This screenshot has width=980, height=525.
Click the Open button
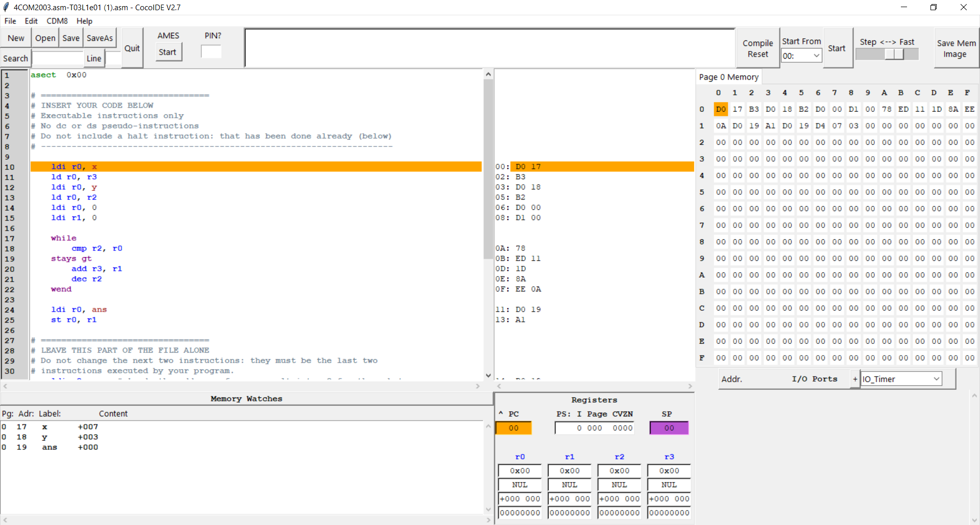(45, 38)
